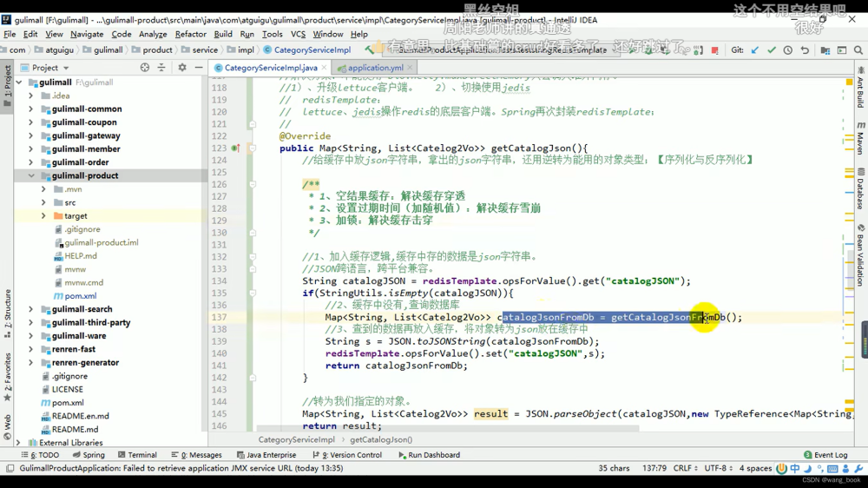This screenshot has width=868, height=488.
Task: Open the Analyze menu
Action: click(153, 35)
